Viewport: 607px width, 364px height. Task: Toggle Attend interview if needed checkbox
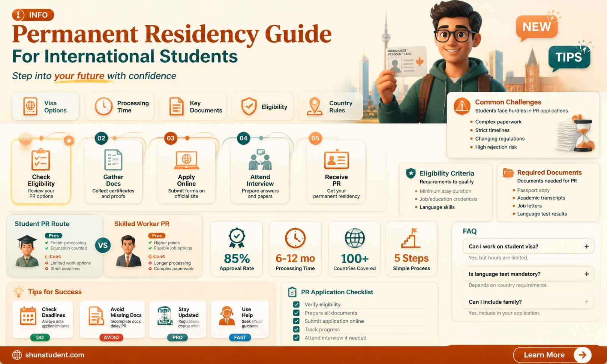tap(296, 338)
